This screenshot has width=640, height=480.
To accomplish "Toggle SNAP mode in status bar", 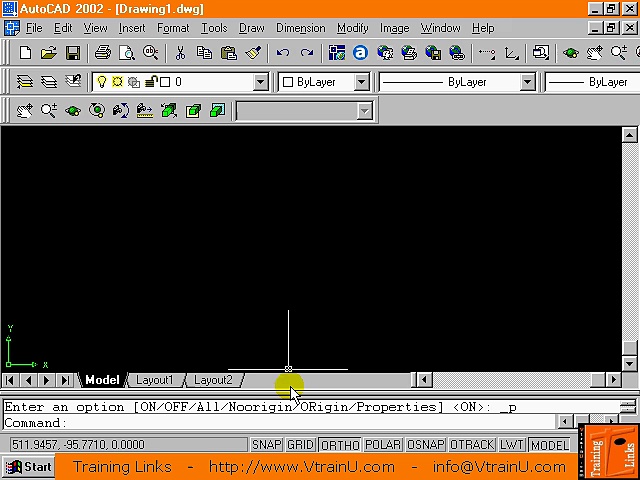I will click(x=266, y=444).
